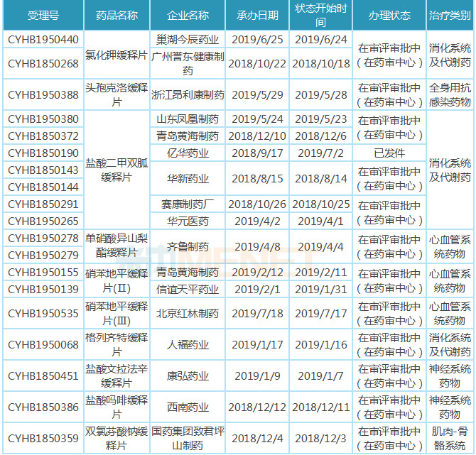The height and width of the screenshot is (455, 476).
Task: Click the 药品名称 column header
Action: tap(117, 15)
